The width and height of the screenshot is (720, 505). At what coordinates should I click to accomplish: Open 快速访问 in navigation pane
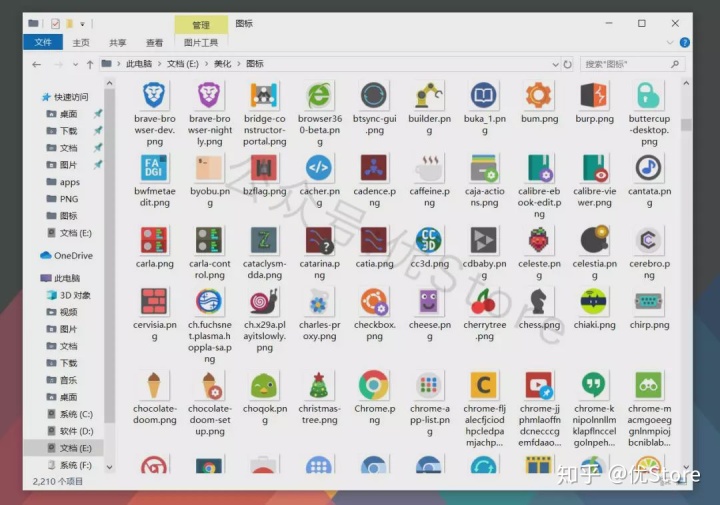(71, 97)
